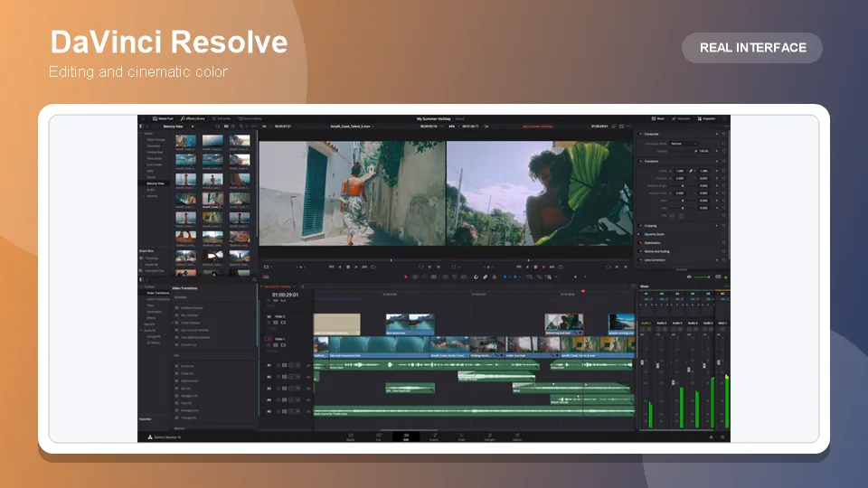Click the blue Flag icon in toolbar

[x=505, y=277]
